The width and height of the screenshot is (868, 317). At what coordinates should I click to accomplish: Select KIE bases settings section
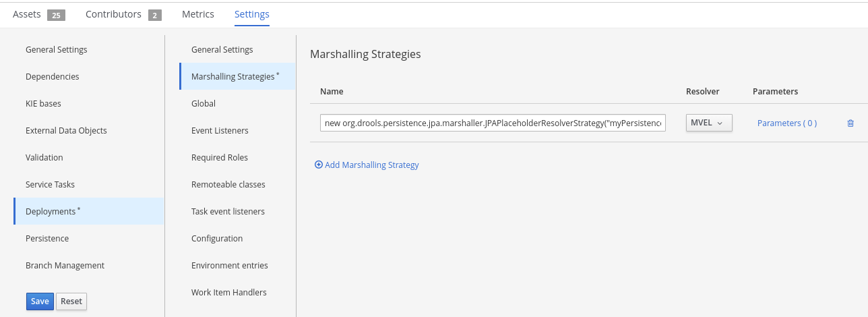pyautogui.click(x=43, y=104)
